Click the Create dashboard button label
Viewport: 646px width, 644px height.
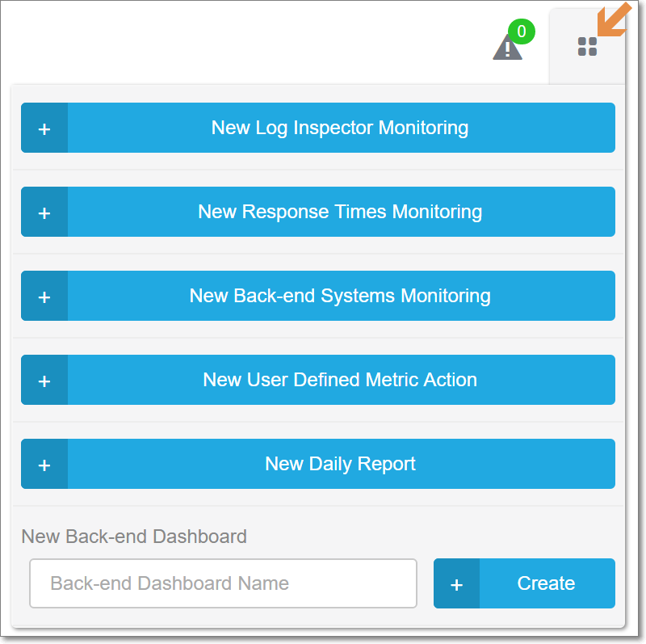[x=547, y=584]
